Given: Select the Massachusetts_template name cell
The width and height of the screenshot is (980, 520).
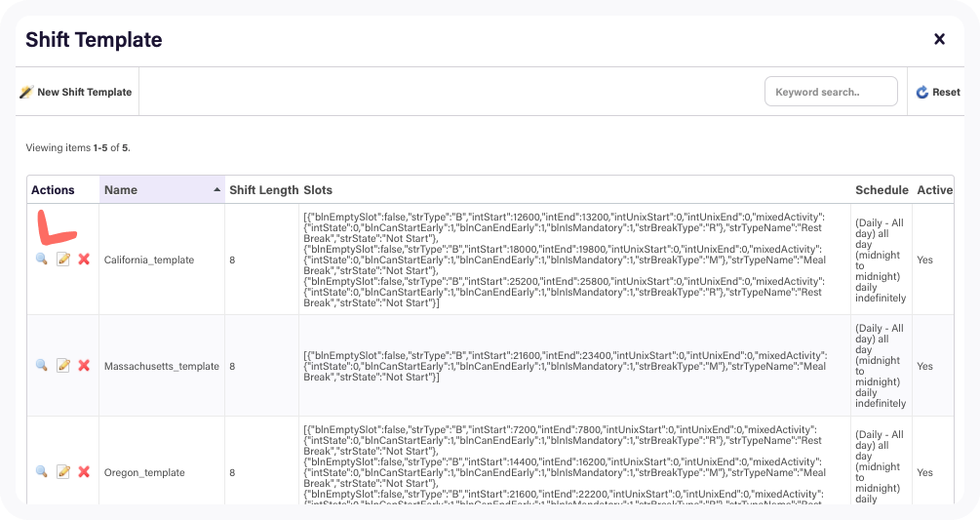Looking at the screenshot, I should point(161,366).
